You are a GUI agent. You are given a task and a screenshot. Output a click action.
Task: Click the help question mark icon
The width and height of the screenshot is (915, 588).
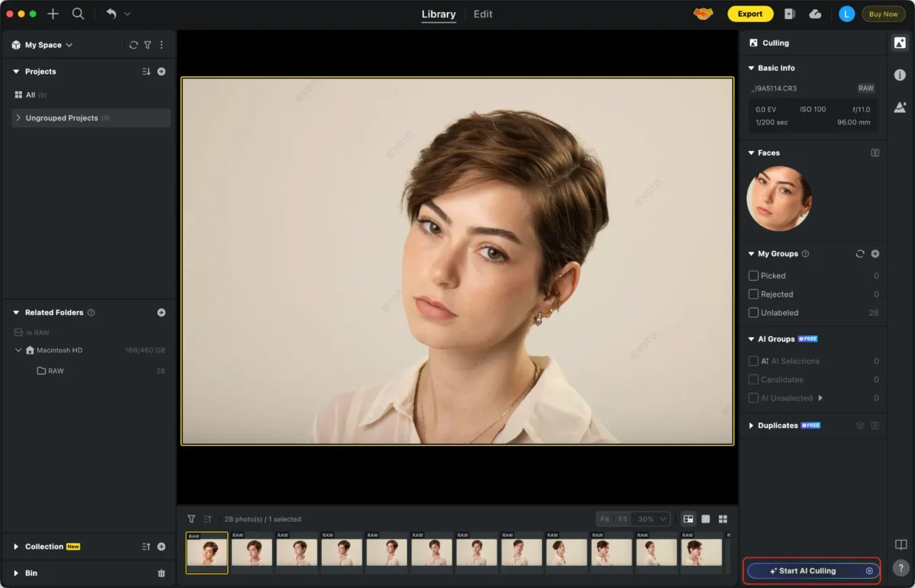click(902, 568)
